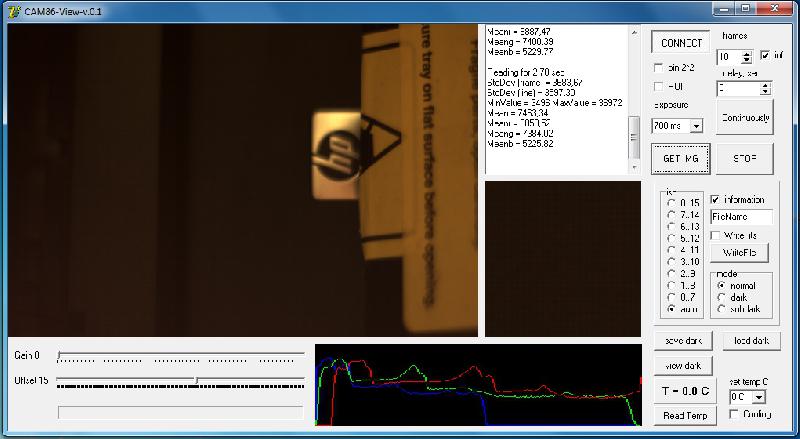This screenshot has width=800, height=439.
Task: Enable the bin 2*2 checkbox
Action: pyautogui.click(x=659, y=68)
